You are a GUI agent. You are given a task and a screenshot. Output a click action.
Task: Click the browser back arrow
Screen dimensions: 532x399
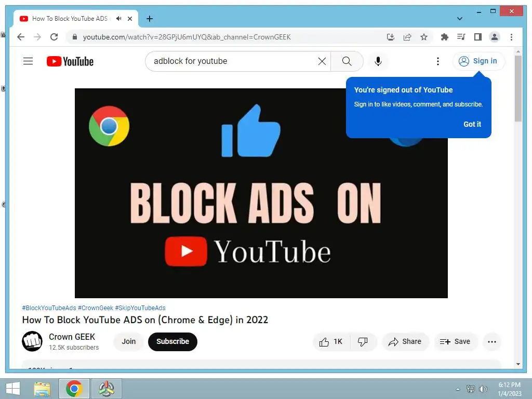coord(21,37)
